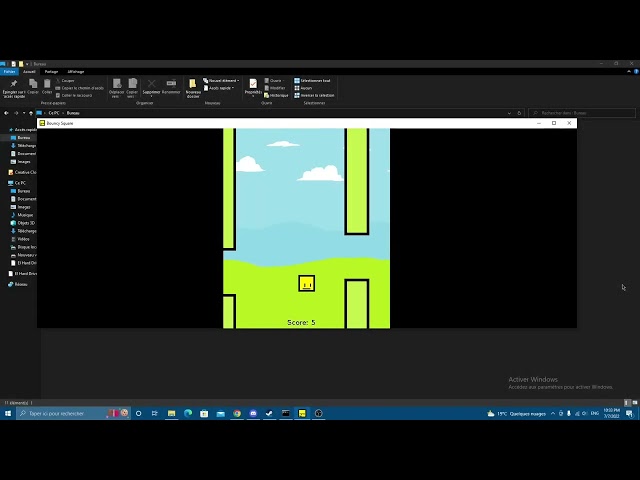The image size is (640, 480).
Task: Click the Déplacer vers icon
Action: coord(117,83)
